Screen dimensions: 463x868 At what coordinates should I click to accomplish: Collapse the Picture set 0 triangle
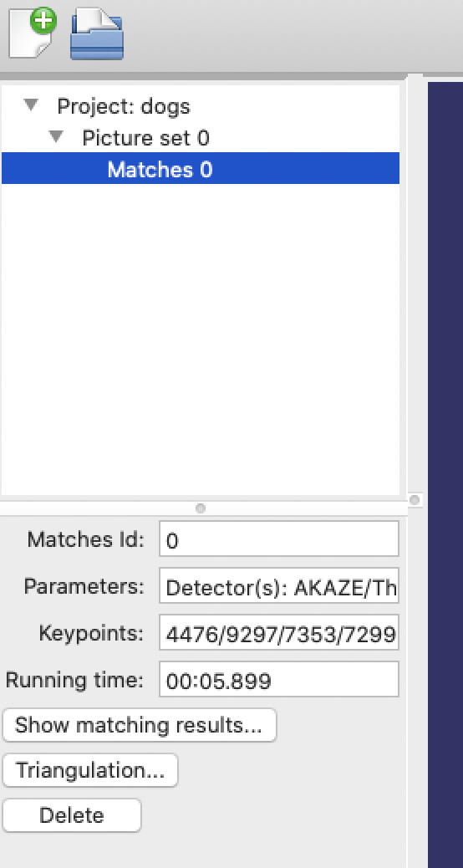tap(56, 136)
